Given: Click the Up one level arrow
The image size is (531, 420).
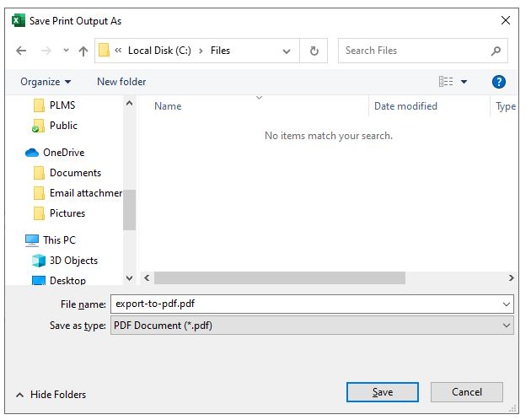Looking at the screenshot, I should point(83,51).
